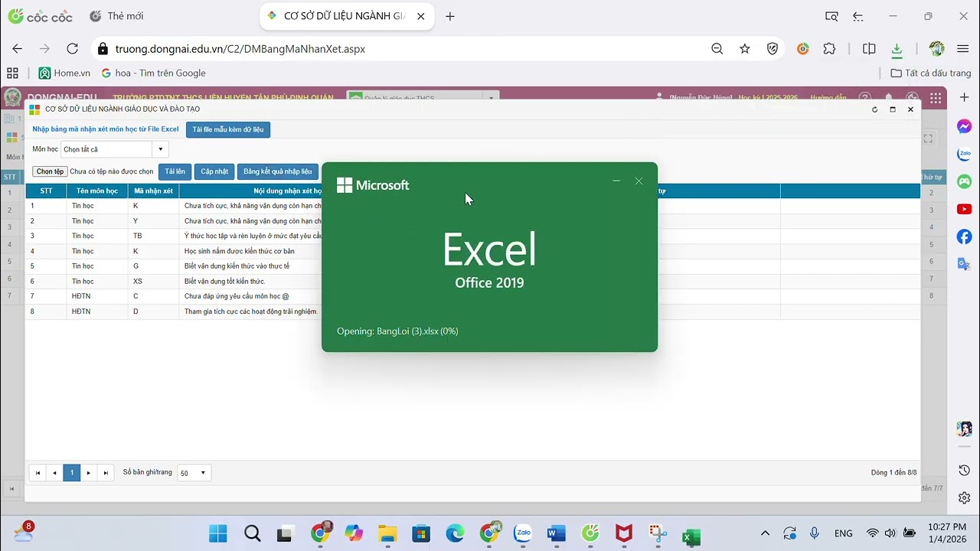The image size is (980, 551).
Task: Open Microsoft Edge from the taskbar
Action: point(455,533)
